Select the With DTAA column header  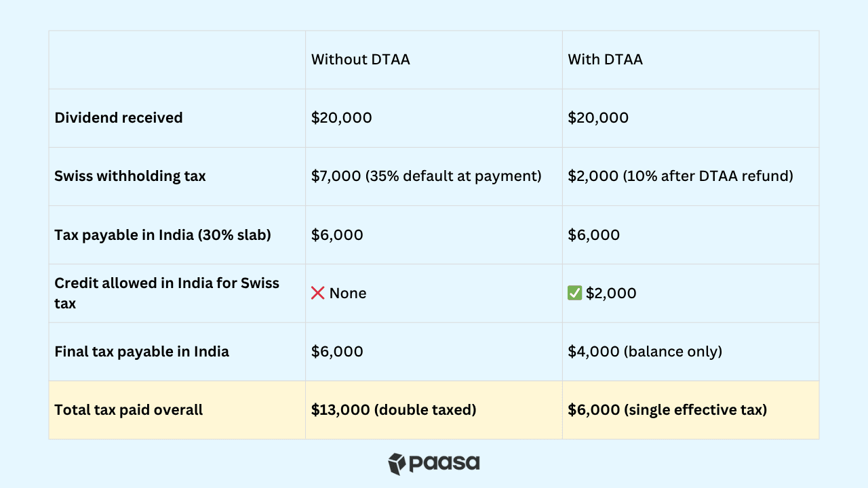605,60
